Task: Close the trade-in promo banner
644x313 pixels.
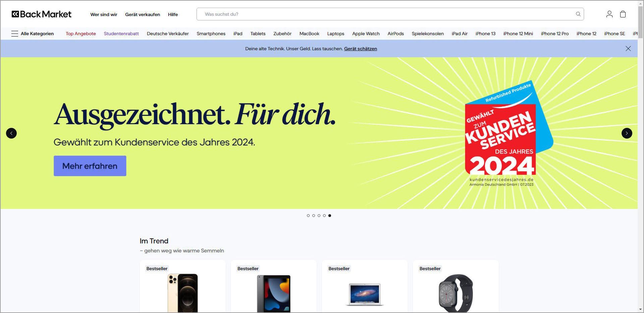Action: [x=628, y=49]
